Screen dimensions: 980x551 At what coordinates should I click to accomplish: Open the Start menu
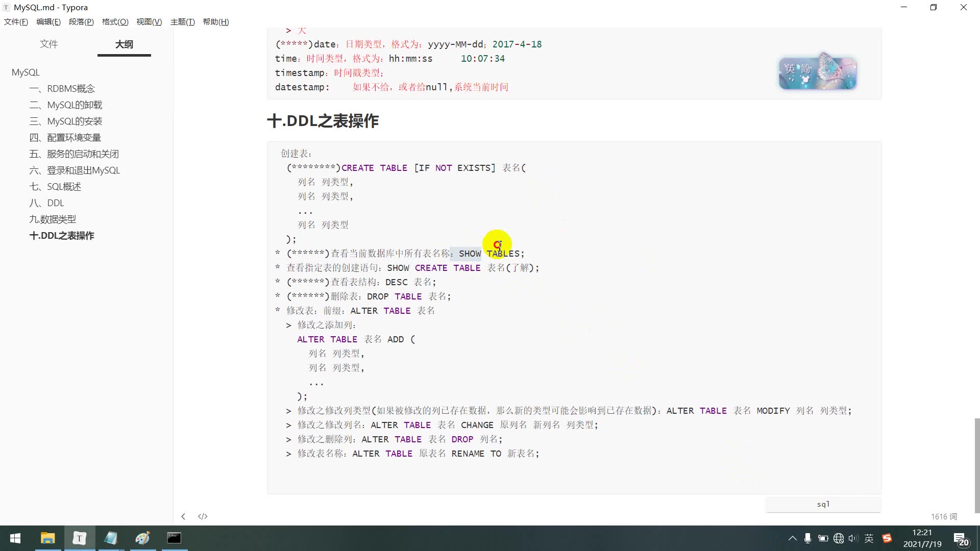pos(15,538)
